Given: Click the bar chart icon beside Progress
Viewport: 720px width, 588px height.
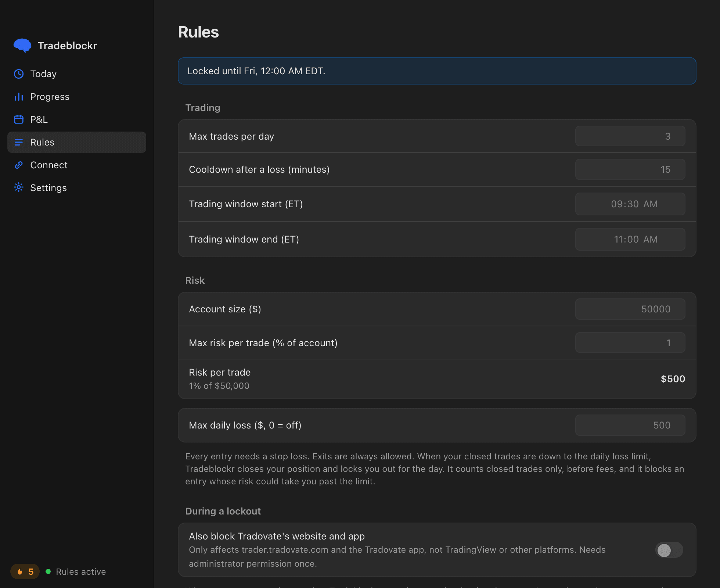Looking at the screenshot, I should pyautogui.click(x=19, y=97).
